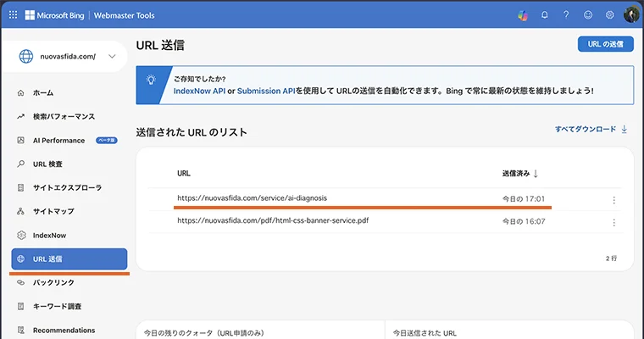Open the notifications bell
The height and width of the screenshot is (339, 644).
pyautogui.click(x=545, y=15)
